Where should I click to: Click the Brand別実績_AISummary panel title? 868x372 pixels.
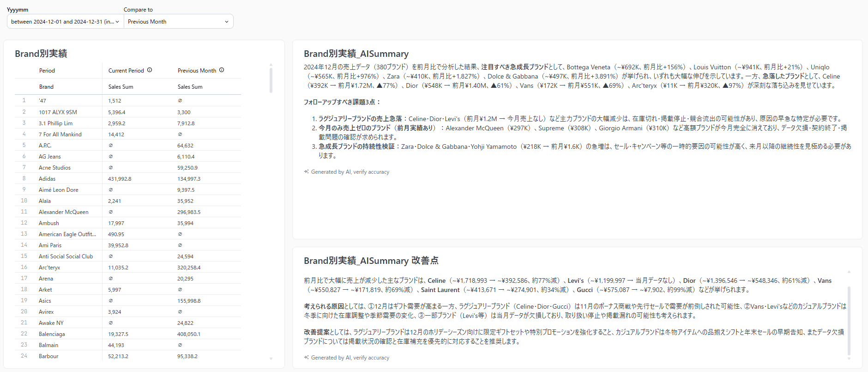click(356, 54)
